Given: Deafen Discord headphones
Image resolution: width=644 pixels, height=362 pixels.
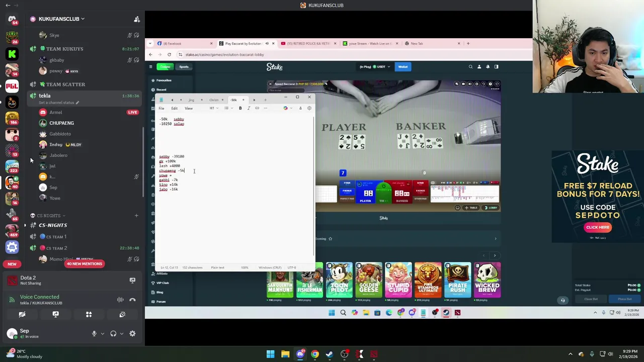Looking at the screenshot, I should pyautogui.click(x=113, y=333).
